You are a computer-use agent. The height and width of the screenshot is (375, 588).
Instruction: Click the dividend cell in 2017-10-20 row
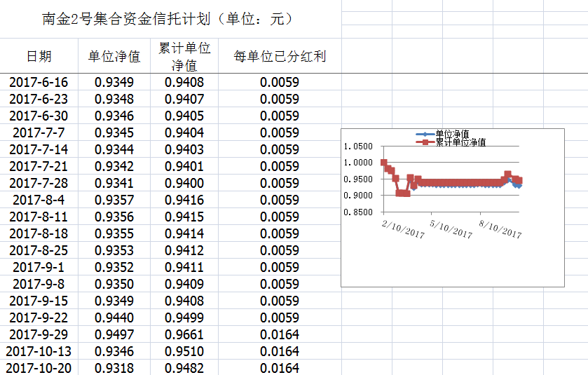click(280, 368)
